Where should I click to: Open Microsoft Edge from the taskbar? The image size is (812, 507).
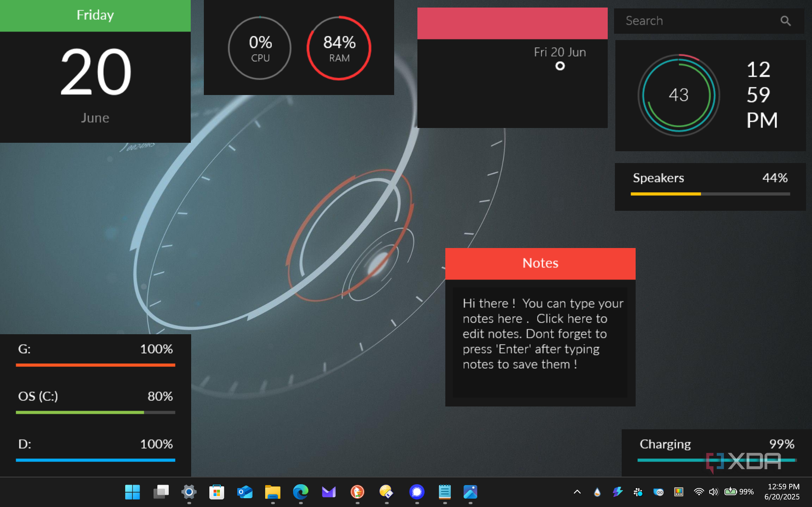(x=301, y=492)
